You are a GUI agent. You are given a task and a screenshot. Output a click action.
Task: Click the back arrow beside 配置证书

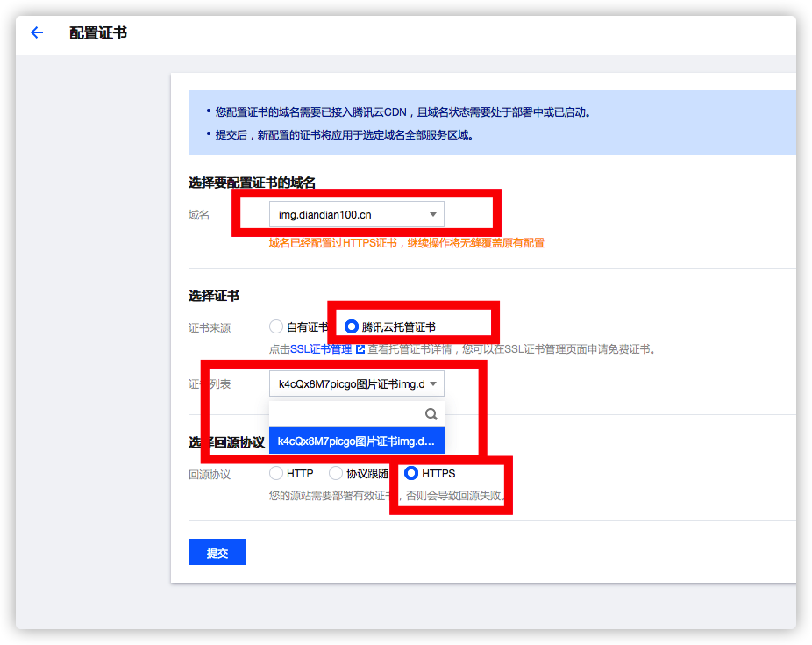pyautogui.click(x=37, y=32)
